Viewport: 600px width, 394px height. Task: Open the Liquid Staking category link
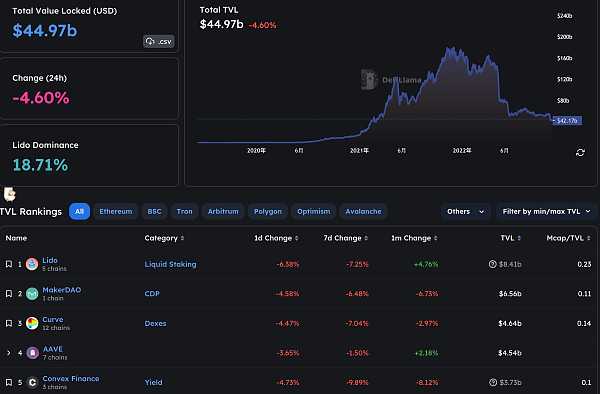(170, 264)
